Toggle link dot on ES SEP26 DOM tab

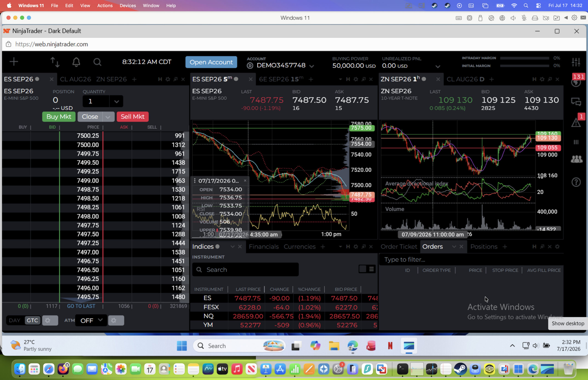click(x=37, y=79)
